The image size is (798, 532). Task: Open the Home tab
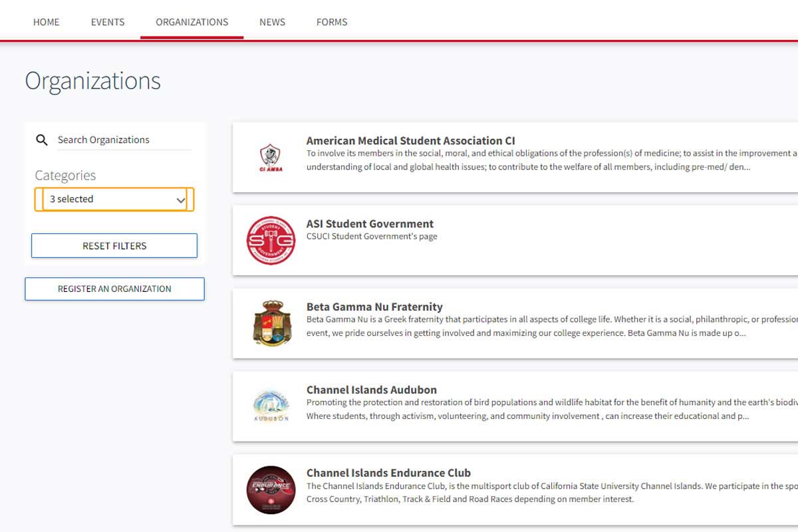(46, 22)
